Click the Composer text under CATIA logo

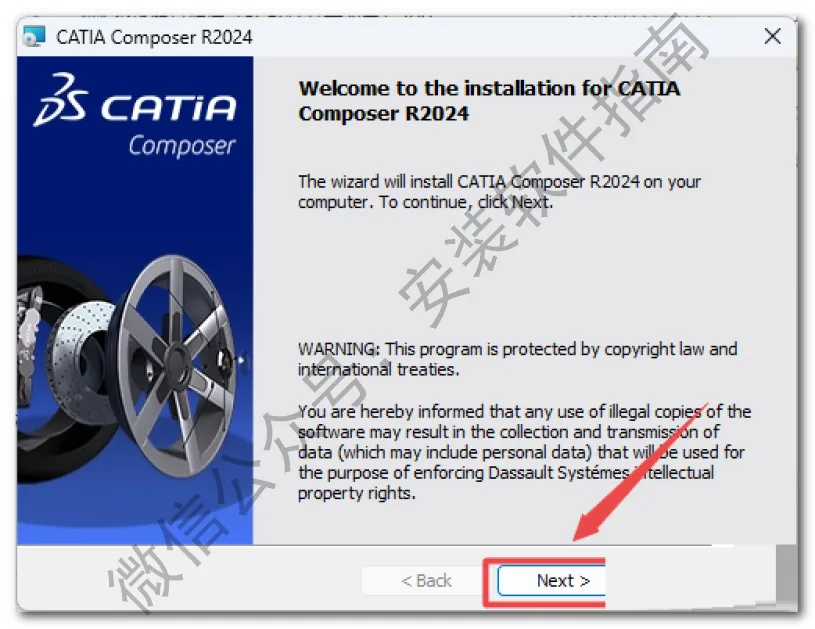click(x=181, y=146)
